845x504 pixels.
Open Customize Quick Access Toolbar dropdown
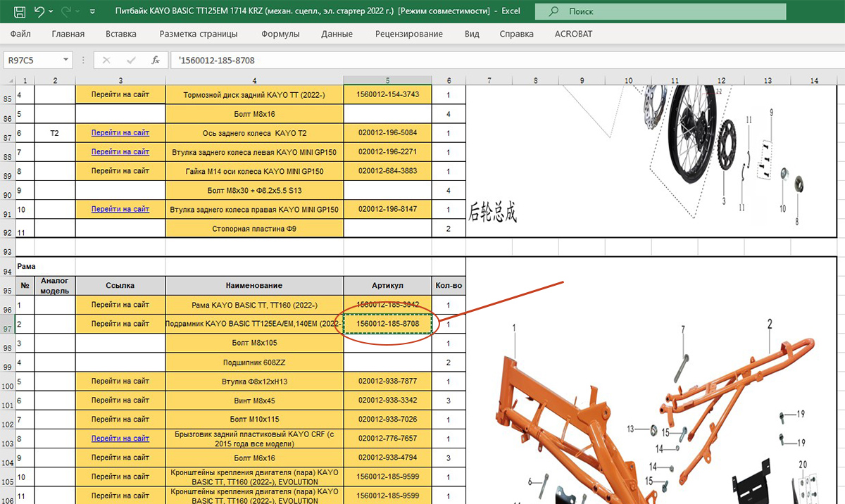[94, 12]
